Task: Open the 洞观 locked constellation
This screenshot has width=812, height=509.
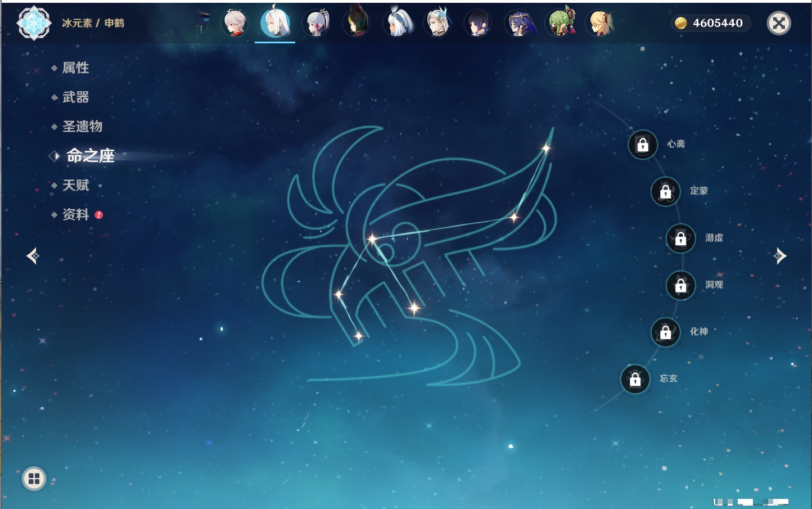Action: pyautogui.click(x=681, y=286)
